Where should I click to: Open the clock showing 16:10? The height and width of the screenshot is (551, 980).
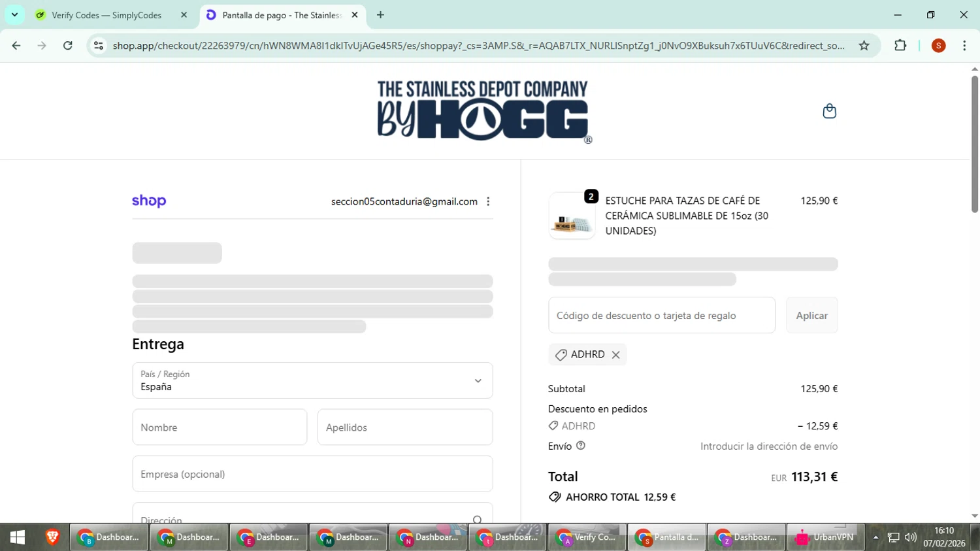pyautogui.click(x=944, y=537)
